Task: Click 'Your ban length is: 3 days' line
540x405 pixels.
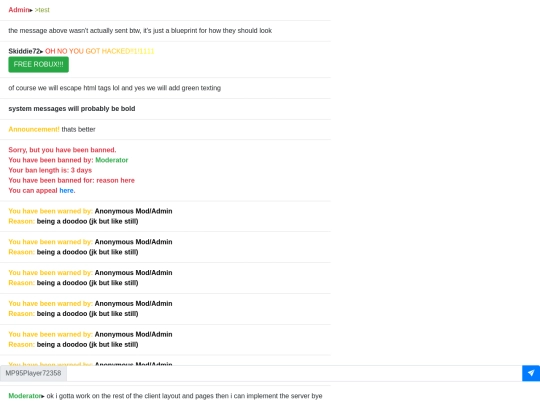Action: 50,170
